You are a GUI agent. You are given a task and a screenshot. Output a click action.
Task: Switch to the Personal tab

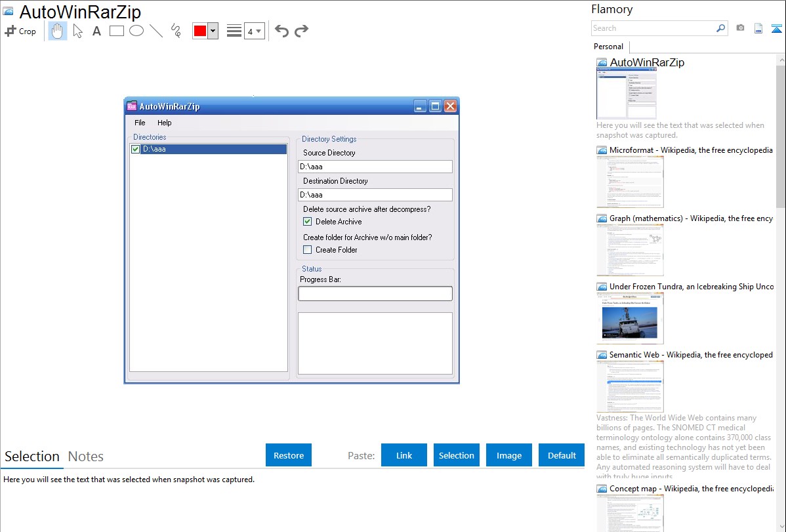point(609,47)
